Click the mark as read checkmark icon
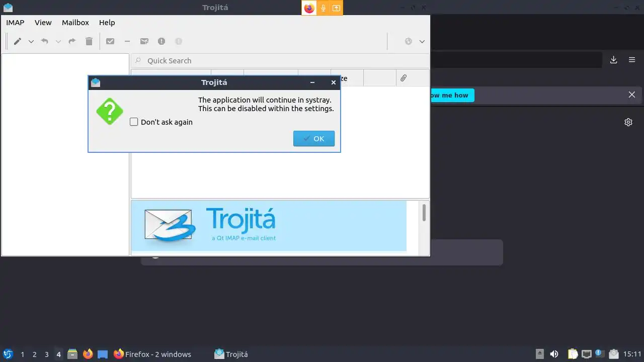Viewport: 644px width, 362px height. tap(110, 41)
